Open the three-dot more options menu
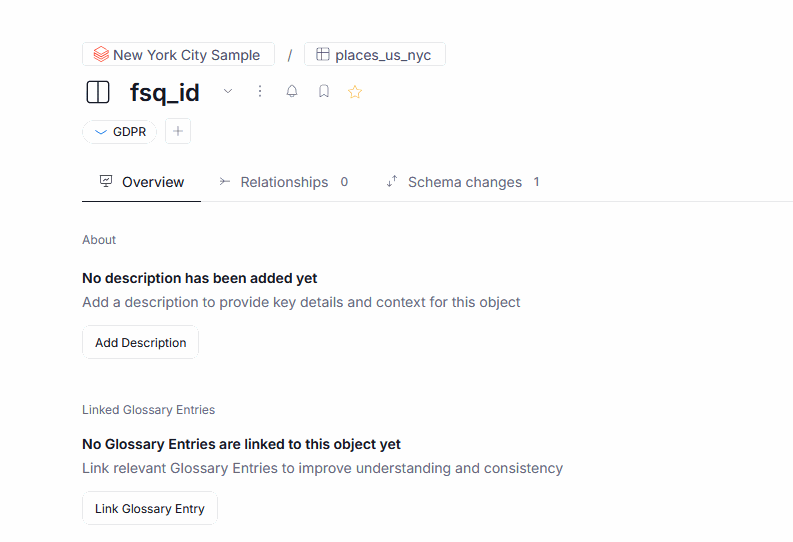Viewport: 793px width, 542px height. [x=260, y=92]
